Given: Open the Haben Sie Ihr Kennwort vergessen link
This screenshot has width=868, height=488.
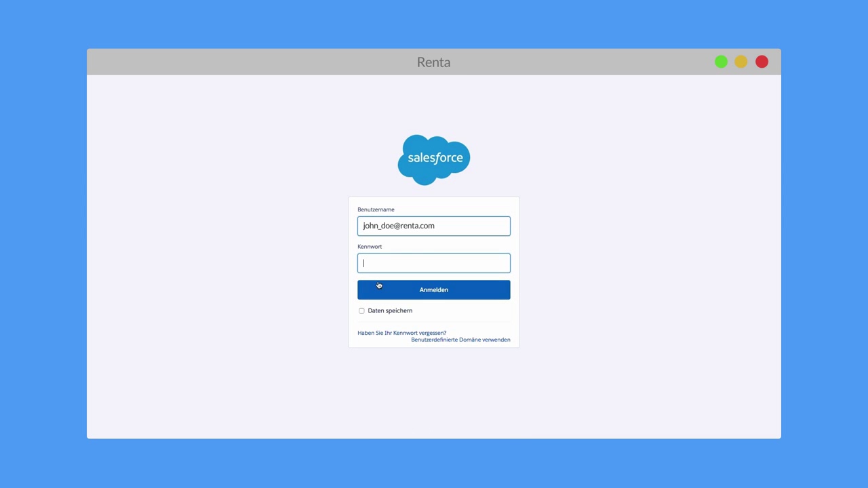Looking at the screenshot, I should (402, 333).
